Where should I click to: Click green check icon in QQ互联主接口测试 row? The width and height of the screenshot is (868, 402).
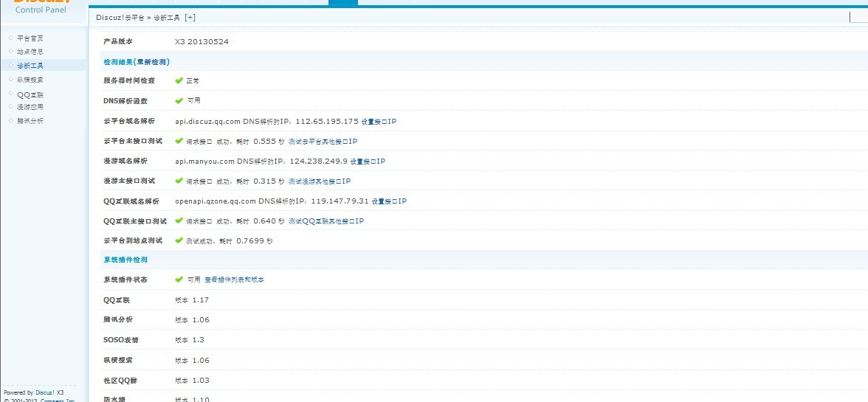[179, 221]
